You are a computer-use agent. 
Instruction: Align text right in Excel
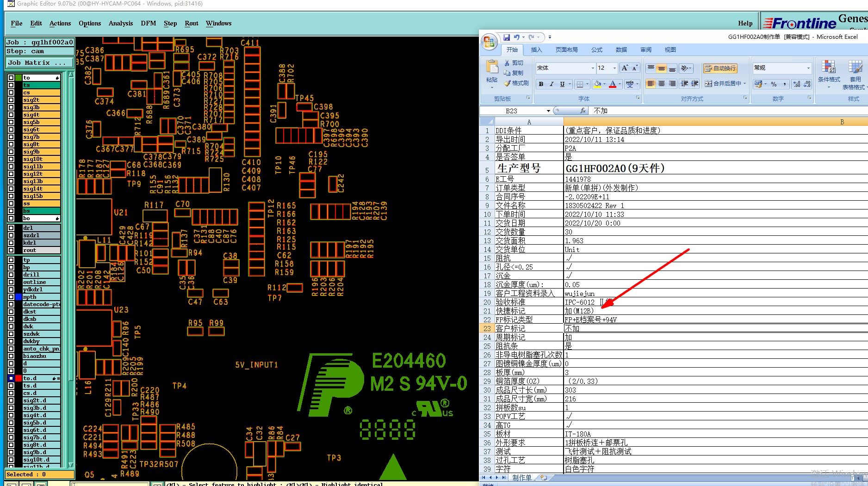click(672, 84)
